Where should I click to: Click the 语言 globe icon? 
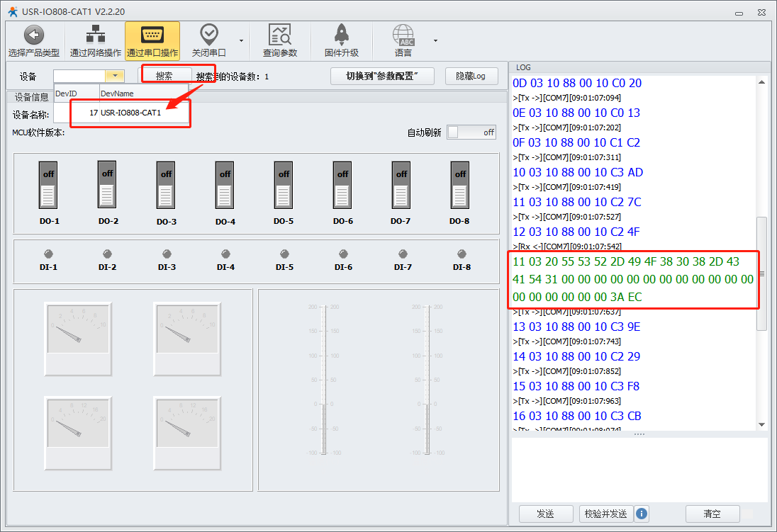point(403,35)
